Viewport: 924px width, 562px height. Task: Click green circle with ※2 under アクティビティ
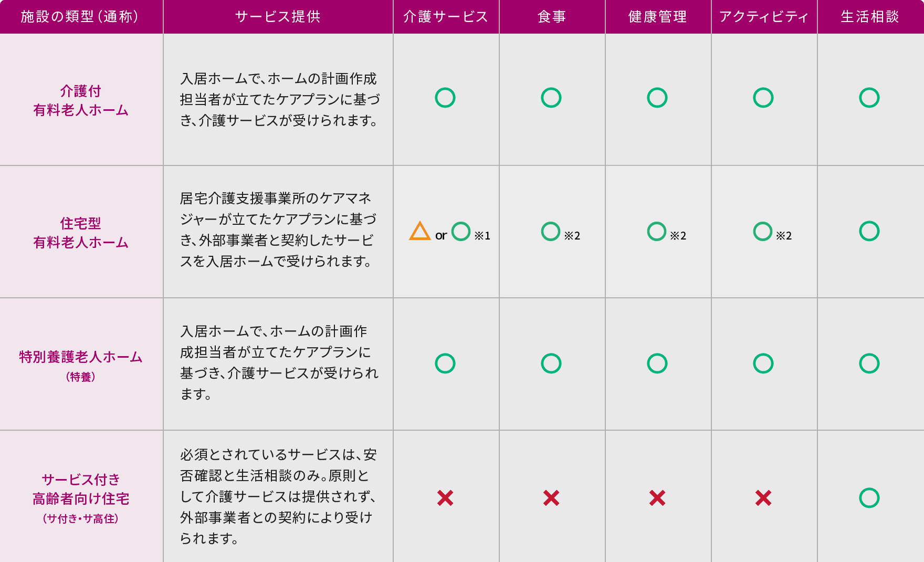coord(763,231)
